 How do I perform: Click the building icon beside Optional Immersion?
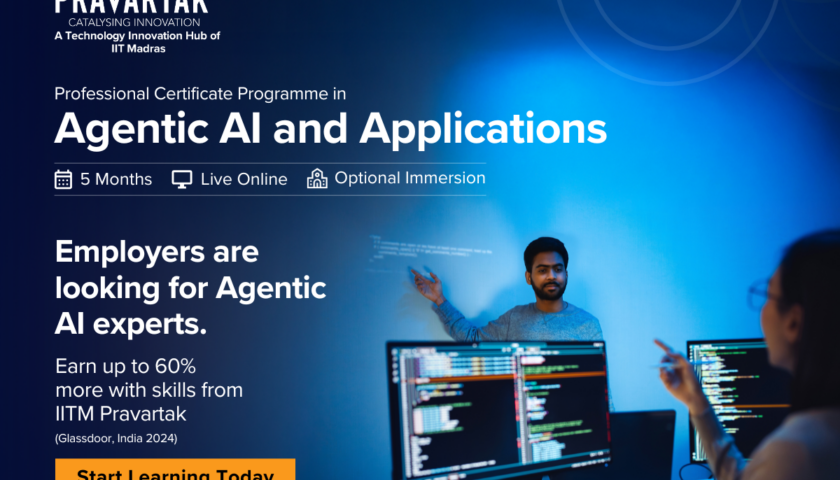[317, 179]
